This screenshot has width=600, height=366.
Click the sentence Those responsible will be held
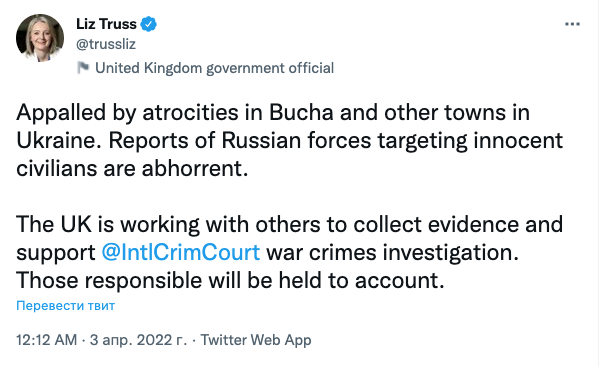(230, 280)
